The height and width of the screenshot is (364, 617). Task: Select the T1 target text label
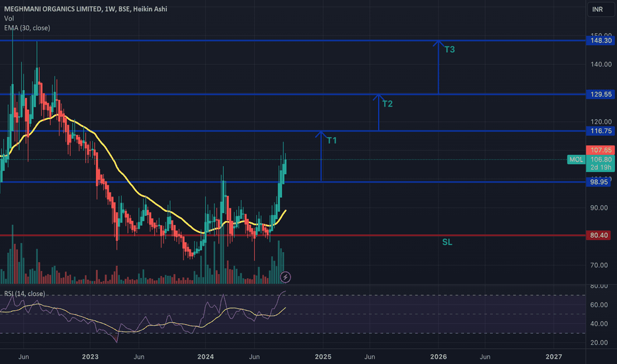coord(332,140)
